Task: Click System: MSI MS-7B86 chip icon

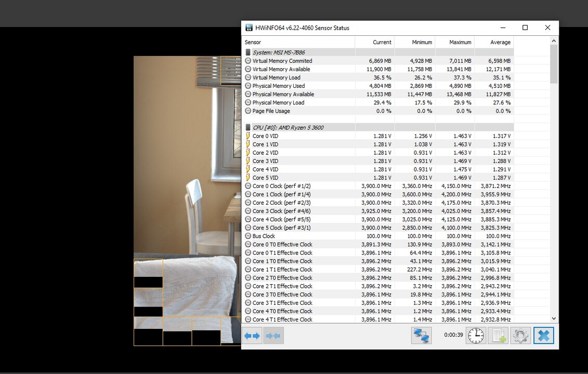Action: coord(248,52)
